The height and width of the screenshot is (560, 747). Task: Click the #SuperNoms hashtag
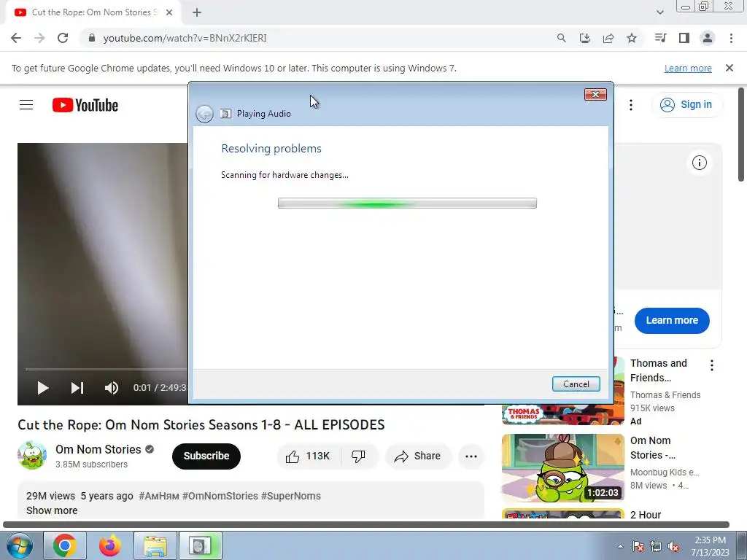[290, 496]
